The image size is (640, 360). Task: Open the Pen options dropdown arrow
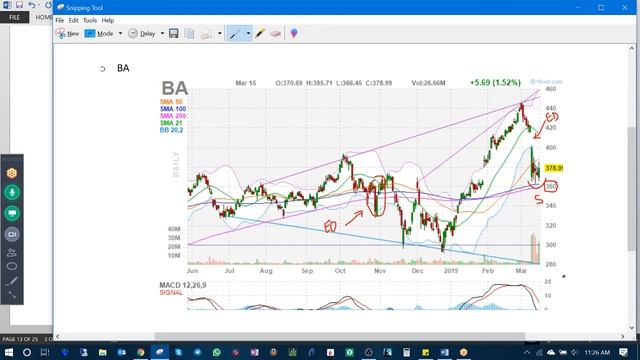coord(248,33)
